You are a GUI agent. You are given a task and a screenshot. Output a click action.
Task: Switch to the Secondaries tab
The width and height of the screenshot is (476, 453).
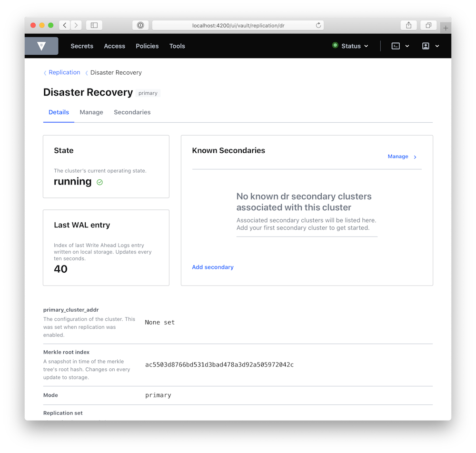[x=132, y=112]
